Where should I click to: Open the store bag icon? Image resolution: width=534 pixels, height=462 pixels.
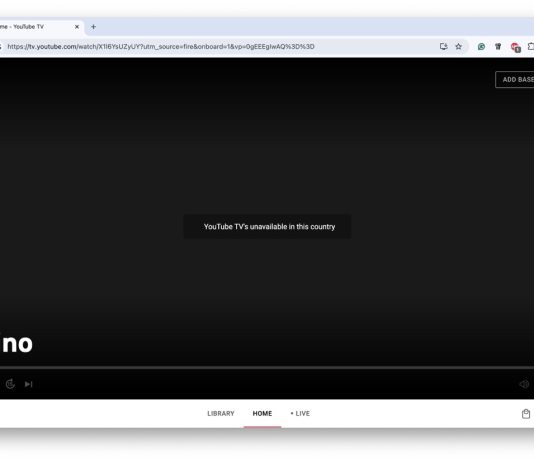(x=526, y=414)
